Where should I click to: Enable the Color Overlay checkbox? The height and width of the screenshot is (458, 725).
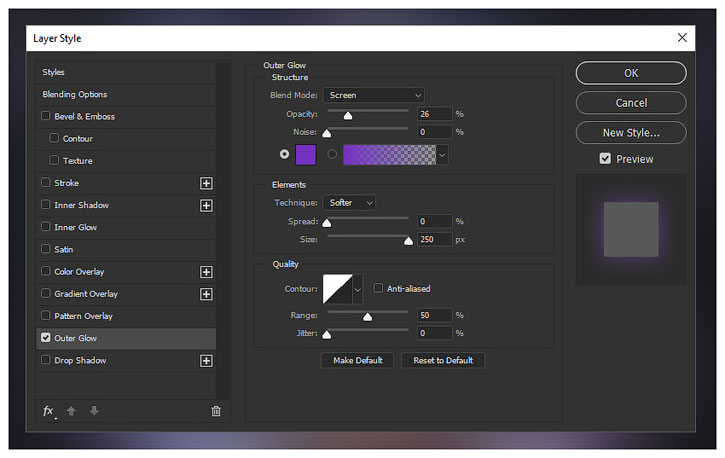pos(45,271)
